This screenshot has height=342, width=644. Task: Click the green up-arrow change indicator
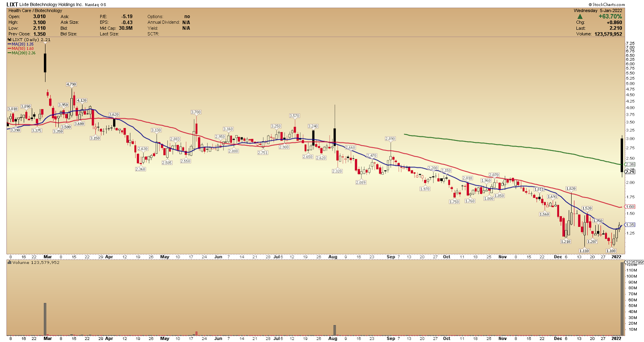(x=580, y=17)
